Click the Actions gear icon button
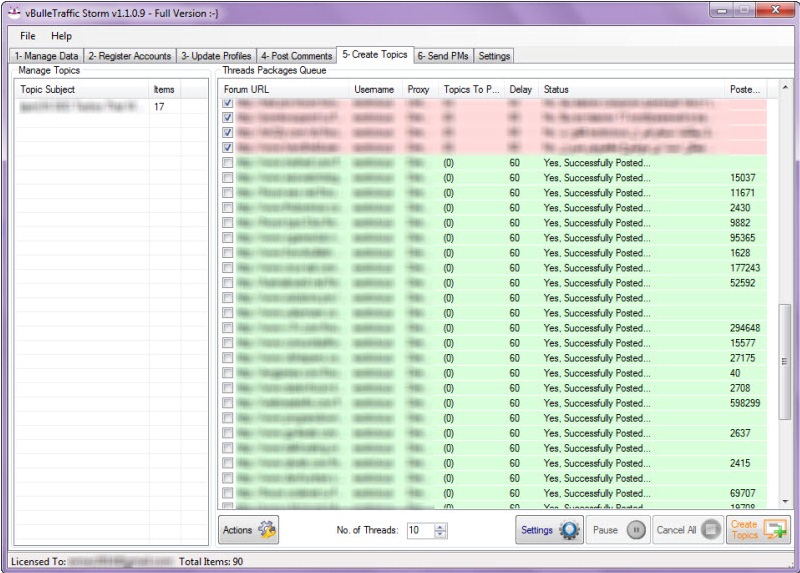The height and width of the screenshot is (573, 800). coord(248,530)
